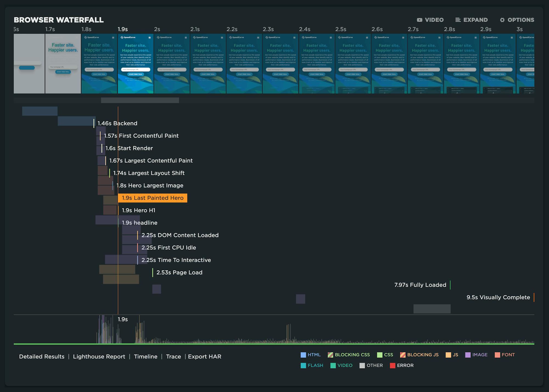The image size is (549, 392).
Task: Click the HTML legend color swatch
Action: tap(303, 355)
